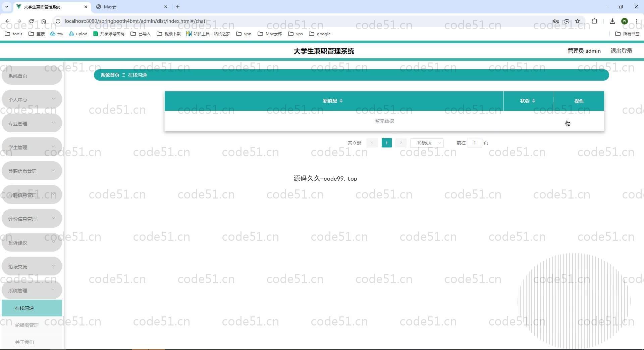The image size is (644, 350).
Task: Open the downloads icon in toolbar
Action: click(x=612, y=21)
